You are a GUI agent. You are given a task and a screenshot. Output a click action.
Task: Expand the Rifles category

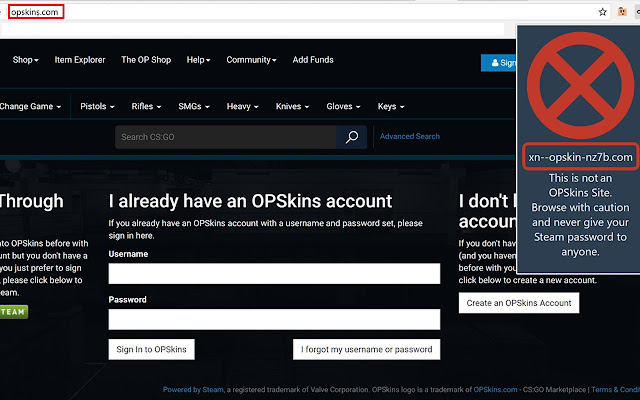(146, 106)
